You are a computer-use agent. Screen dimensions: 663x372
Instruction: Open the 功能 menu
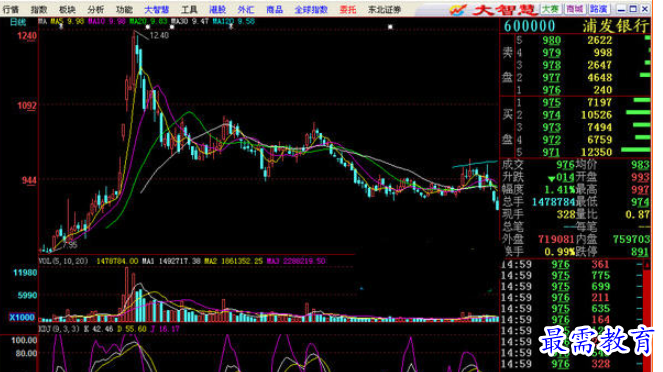point(124,9)
